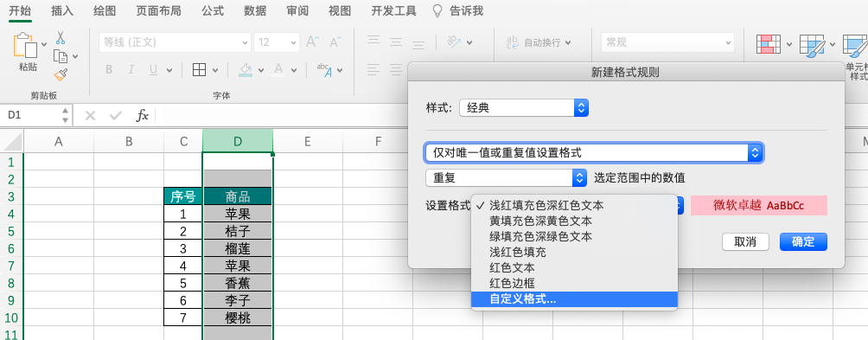
Task: Click the Select All corner triangle
Action: pyautogui.click(x=13, y=142)
